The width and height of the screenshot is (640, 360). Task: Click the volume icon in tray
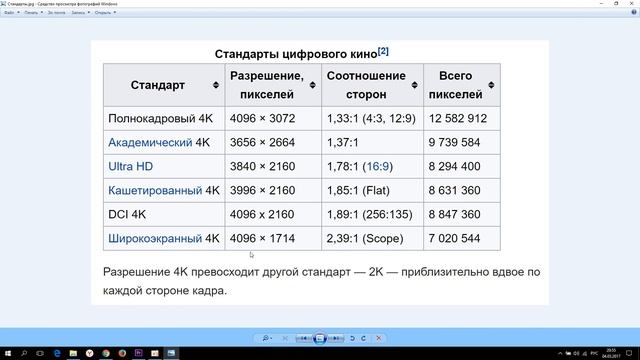(576, 353)
